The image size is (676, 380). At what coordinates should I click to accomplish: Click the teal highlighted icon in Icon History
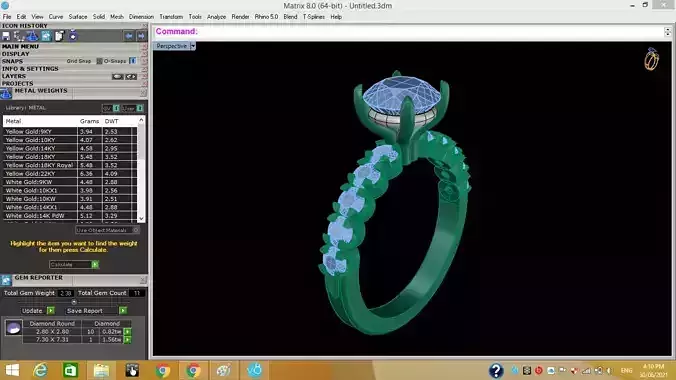point(46,36)
